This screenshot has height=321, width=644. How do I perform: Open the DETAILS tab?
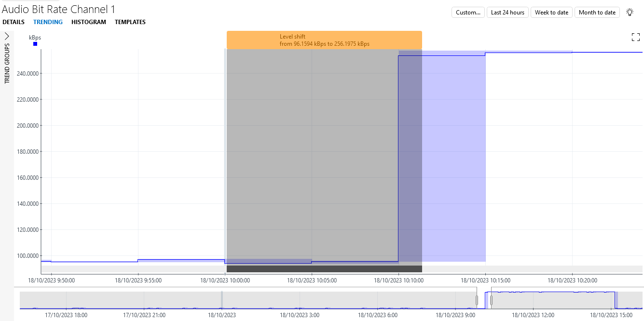[13, 22]
